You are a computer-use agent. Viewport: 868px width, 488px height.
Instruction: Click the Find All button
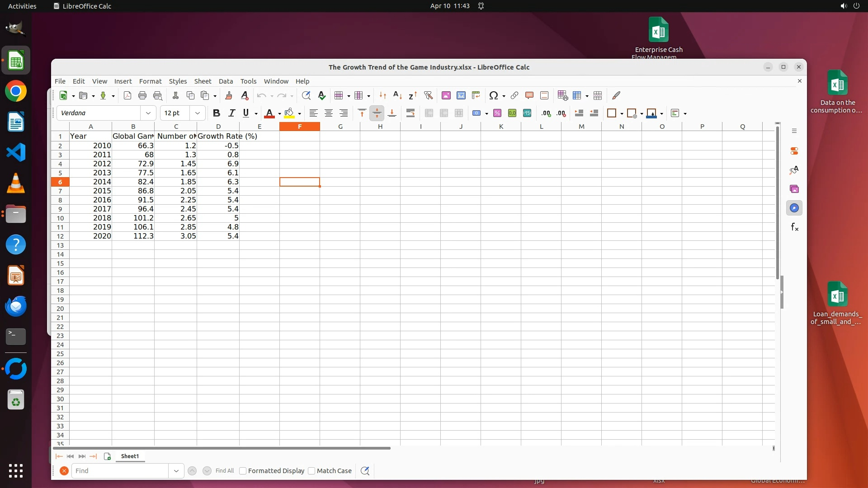[x=224, y=471]
